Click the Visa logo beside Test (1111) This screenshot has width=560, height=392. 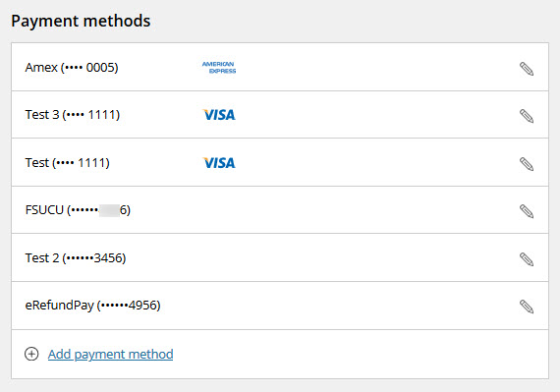point(219,163)
